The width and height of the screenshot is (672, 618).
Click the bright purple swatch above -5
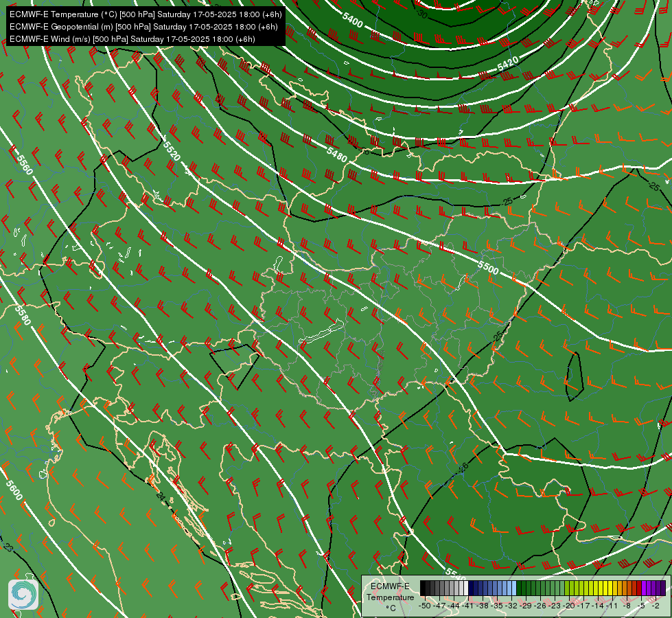pos(644,588)
